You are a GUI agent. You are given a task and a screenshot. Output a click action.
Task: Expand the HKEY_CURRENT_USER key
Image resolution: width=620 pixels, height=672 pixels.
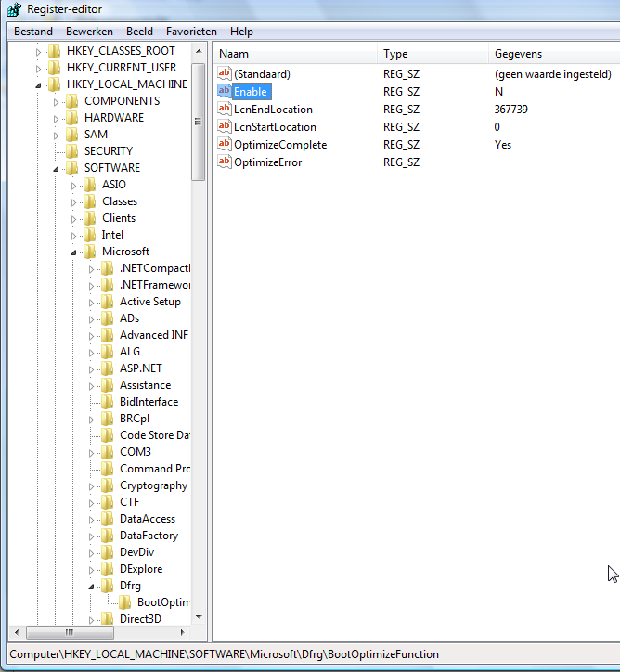click(38, 69)
